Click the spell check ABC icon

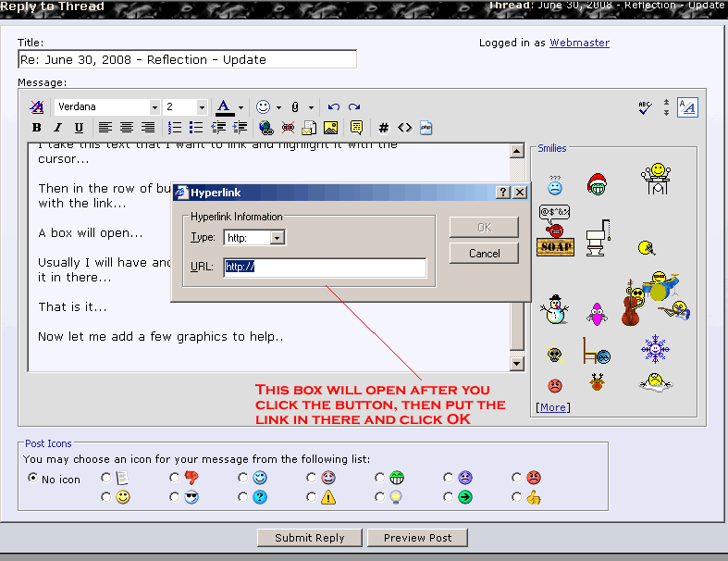646,107
